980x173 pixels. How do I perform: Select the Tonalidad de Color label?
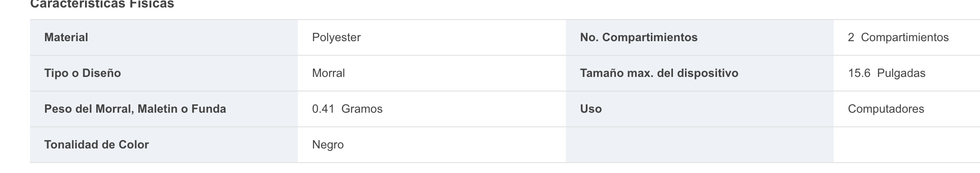pyautogui.click(x=96, y=145)
